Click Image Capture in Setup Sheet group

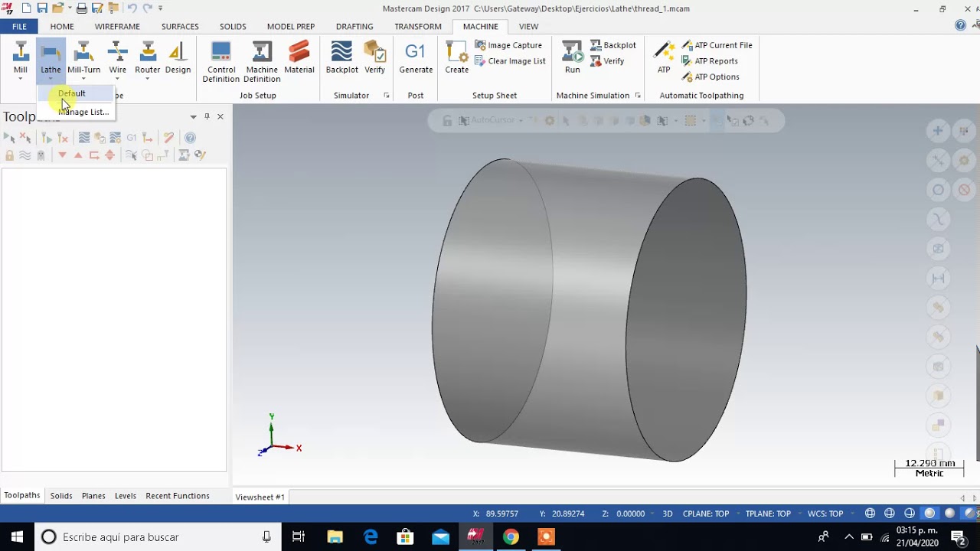click(x=508, y=45)
